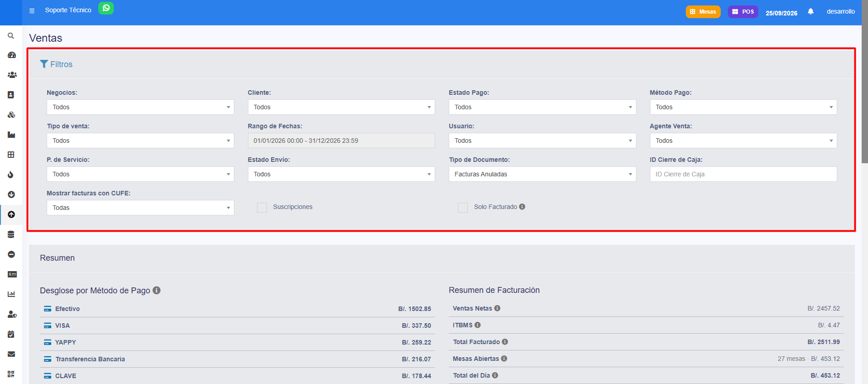Expand Mostrar facturas con CUFE dropdown

coord(141,208)
